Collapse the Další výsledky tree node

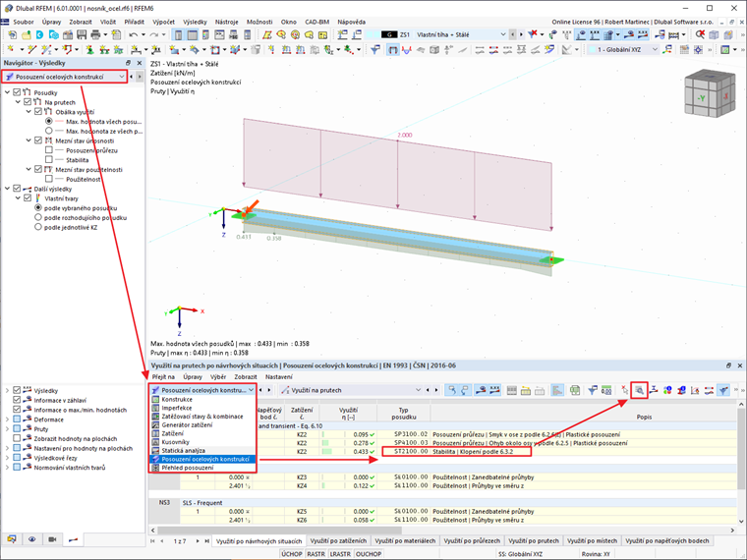click(7, 189)
